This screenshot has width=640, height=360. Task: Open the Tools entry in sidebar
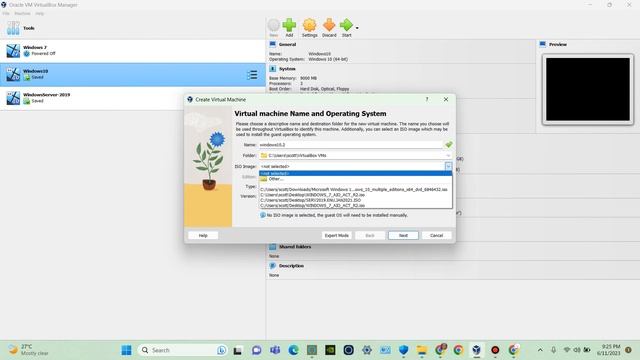(x=133, y=28)
